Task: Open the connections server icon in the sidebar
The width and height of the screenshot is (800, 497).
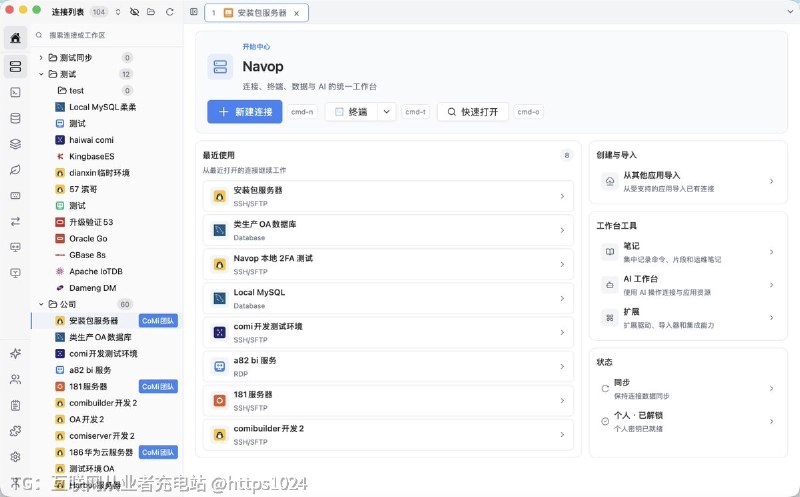Action: (x=15, y=66)
